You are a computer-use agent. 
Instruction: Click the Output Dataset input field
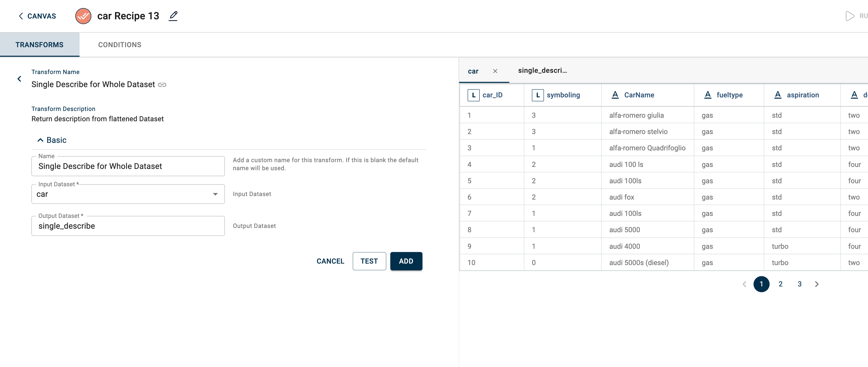(x=128, y=226)
